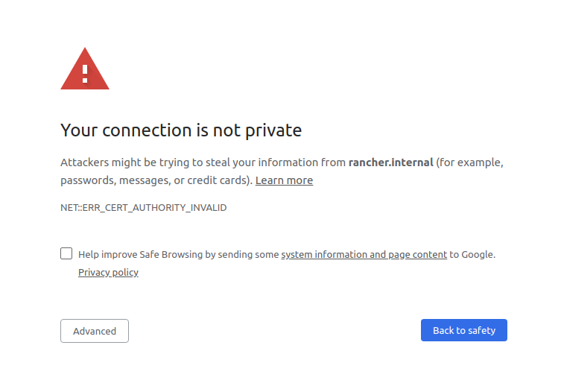Screen dimensions: 561x392
Task: Click the white exclamation mark in the triangle
Action: coord(85,73)
